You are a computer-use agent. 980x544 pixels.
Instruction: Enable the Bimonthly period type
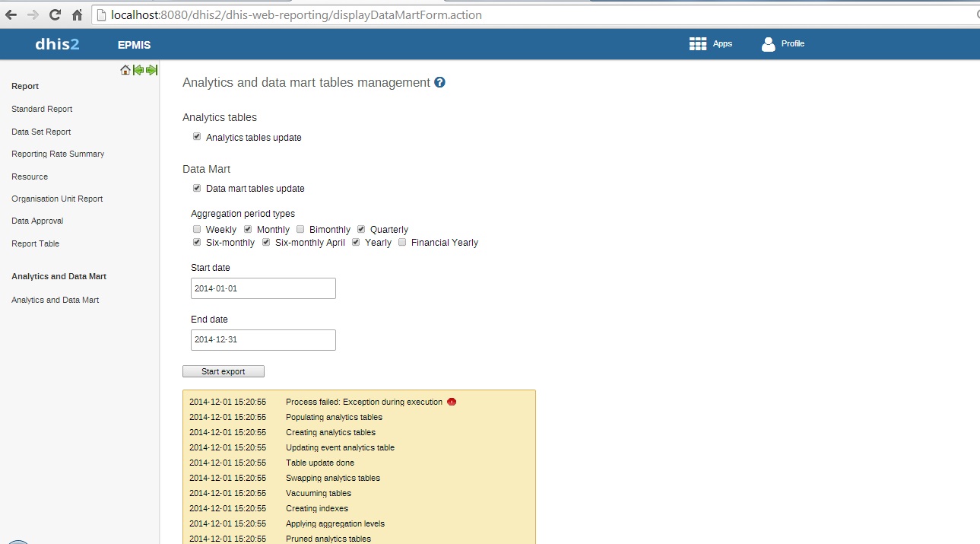click(x=300, y=229)
